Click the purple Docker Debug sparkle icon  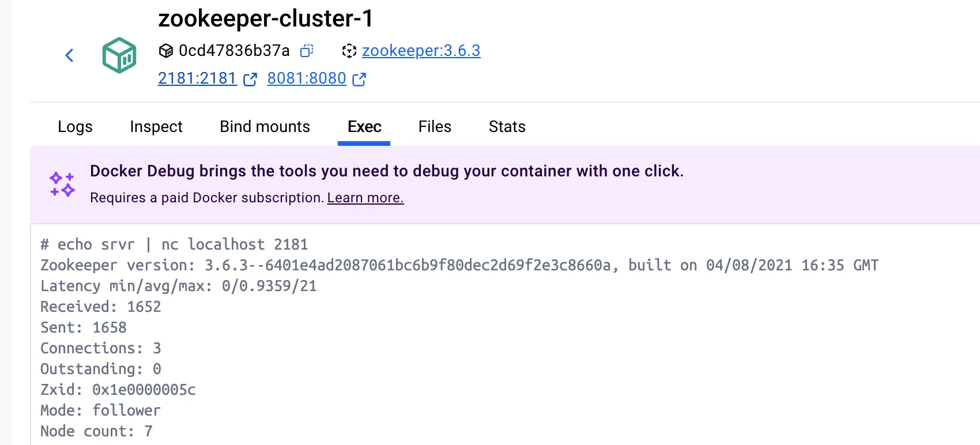(x=62, y=184)
